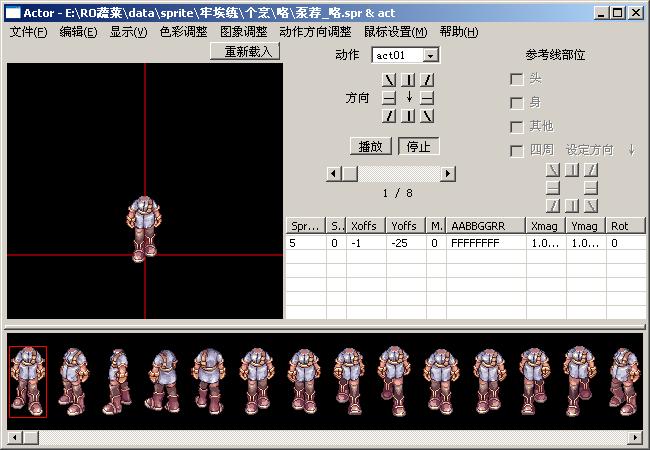Screen dimensions: 650x450
Task: Step frame slider back with left arrow
Action: 334,174
